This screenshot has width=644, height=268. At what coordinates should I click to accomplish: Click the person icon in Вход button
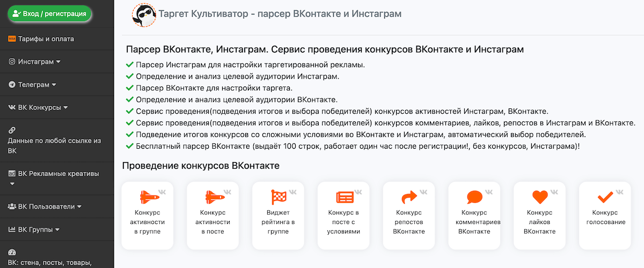click(16, 14)
